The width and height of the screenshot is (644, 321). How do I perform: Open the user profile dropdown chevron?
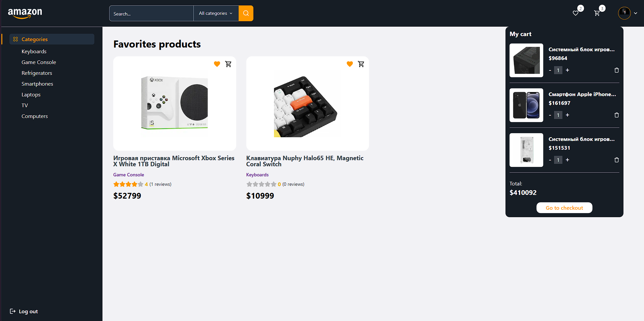click(x=636, y=13)
